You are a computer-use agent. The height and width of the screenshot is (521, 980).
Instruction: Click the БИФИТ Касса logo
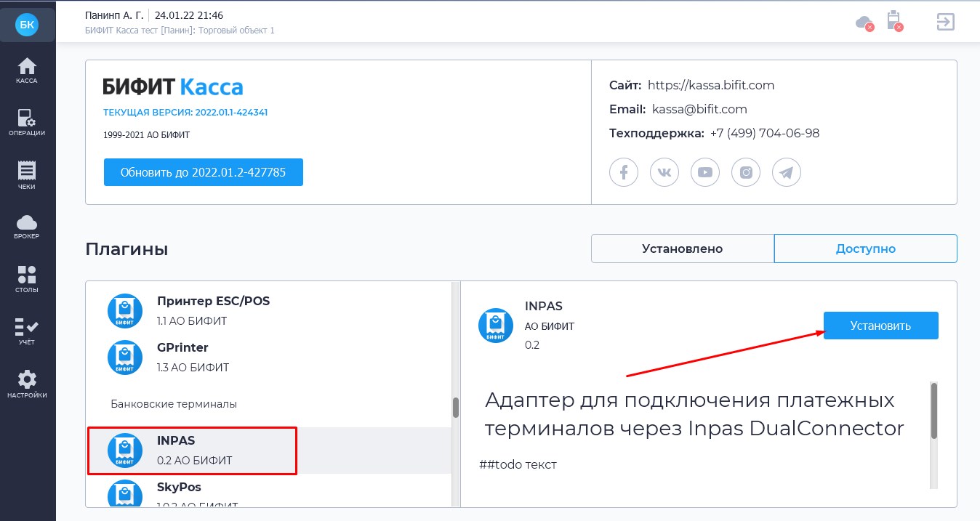[173, 87]
